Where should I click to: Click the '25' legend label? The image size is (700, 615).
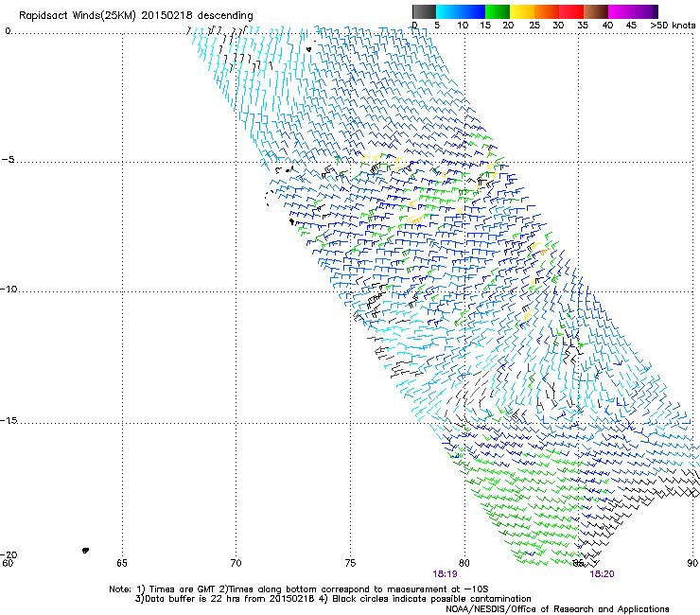(534, 26)
